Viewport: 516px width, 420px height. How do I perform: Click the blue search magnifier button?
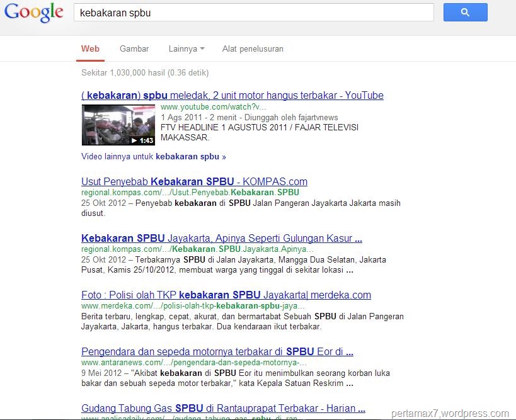(x=465, y=13)
